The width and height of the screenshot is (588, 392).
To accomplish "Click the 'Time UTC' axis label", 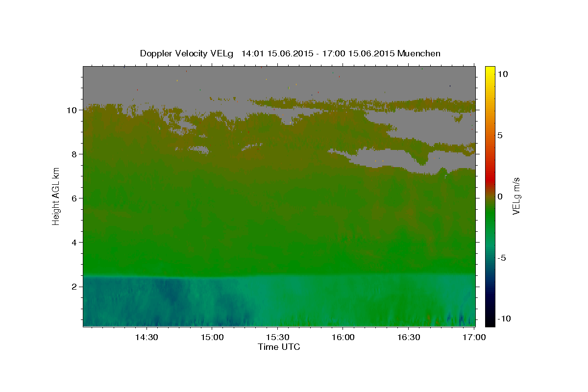I will (279, 347).
